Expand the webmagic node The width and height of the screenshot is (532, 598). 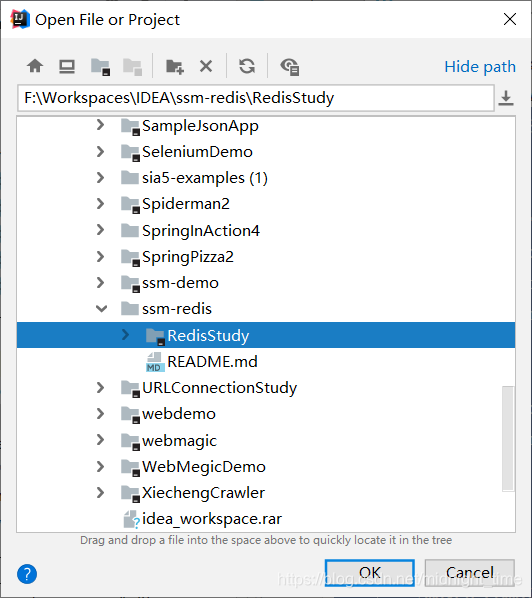(100, 440)
